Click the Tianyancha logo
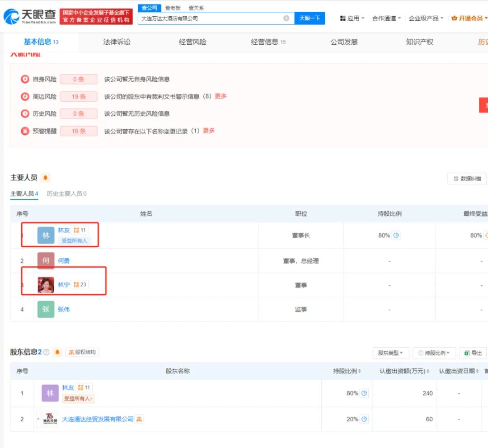The height and width of the screenshot is (448, 488). point(30,16)
